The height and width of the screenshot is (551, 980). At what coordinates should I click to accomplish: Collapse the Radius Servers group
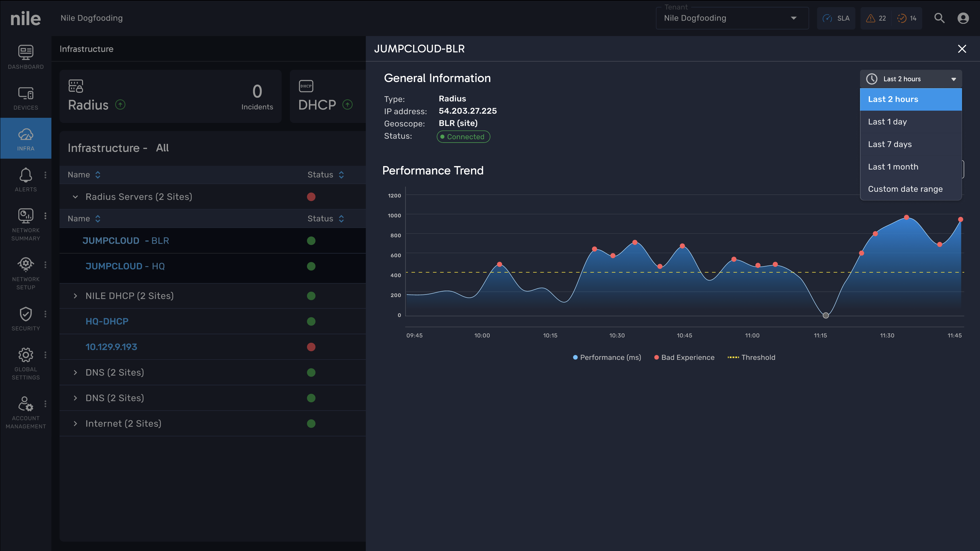coord(75,197)
